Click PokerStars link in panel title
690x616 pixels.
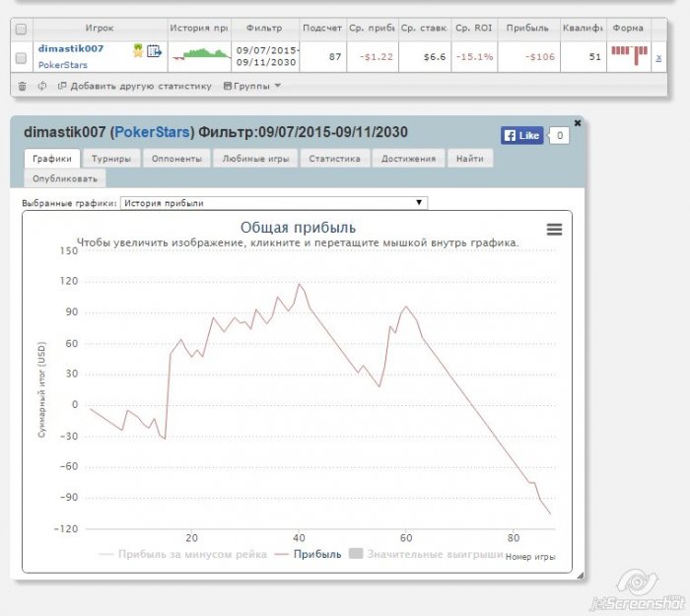coord(152,132)
